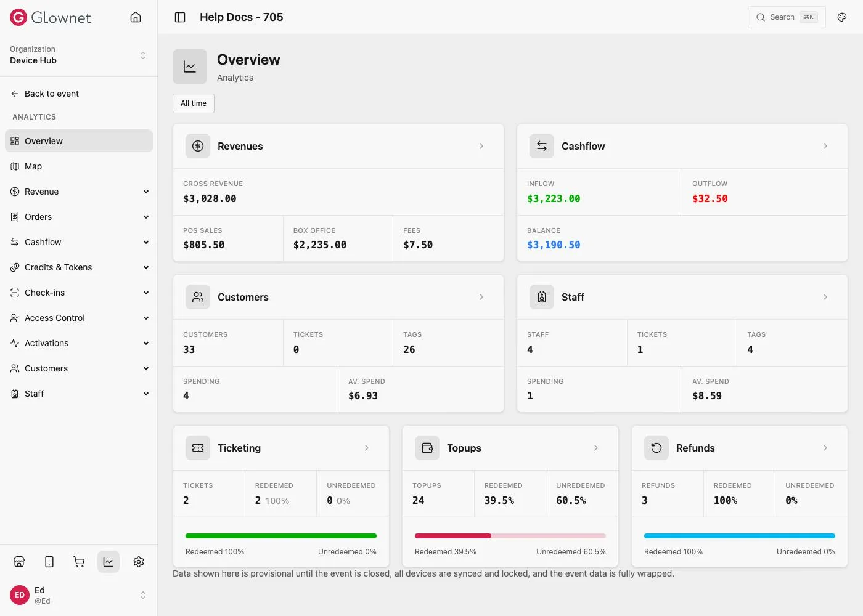Image resolution: width=863 pixels, height=616 pixels.
Task: Click the Search field
Action: click(787, 17)
